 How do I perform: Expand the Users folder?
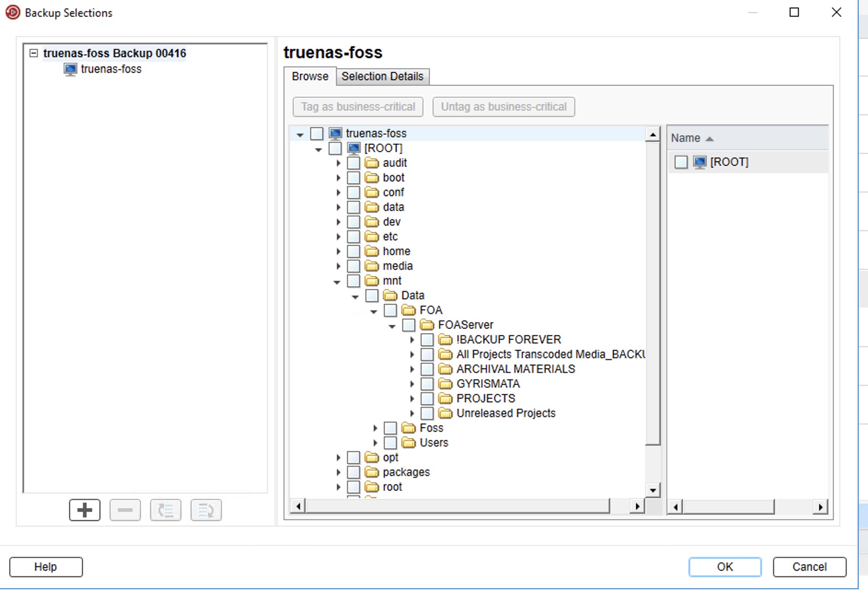pos(375,443)
